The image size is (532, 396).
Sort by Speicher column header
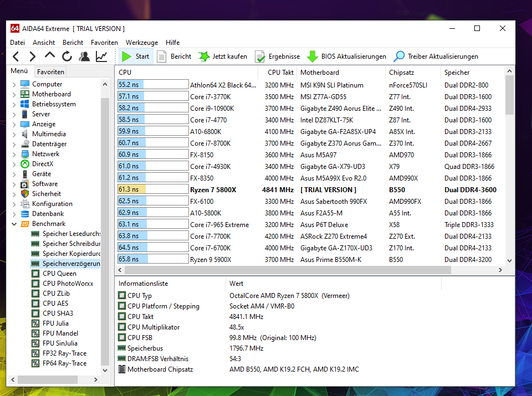point(473,72)
